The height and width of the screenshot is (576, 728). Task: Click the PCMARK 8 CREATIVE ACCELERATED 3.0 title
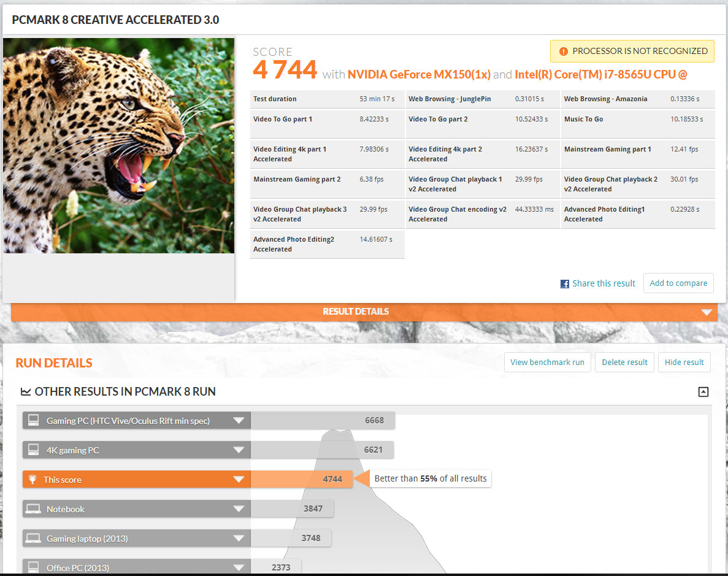tap(115, 20)
